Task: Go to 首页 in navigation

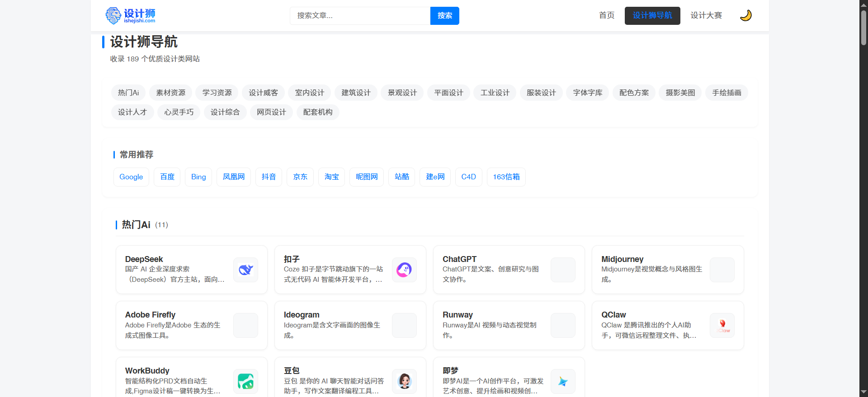Action: point(607,15)
